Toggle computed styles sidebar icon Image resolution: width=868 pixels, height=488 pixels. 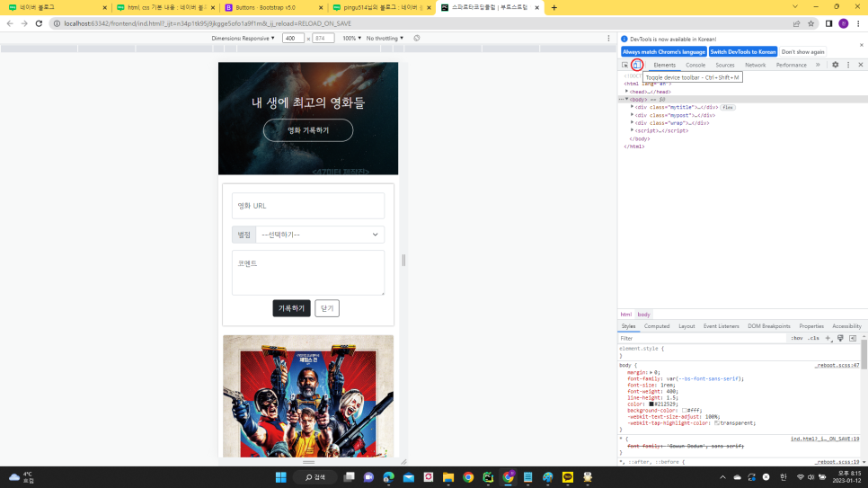click(x=853, y=338)
